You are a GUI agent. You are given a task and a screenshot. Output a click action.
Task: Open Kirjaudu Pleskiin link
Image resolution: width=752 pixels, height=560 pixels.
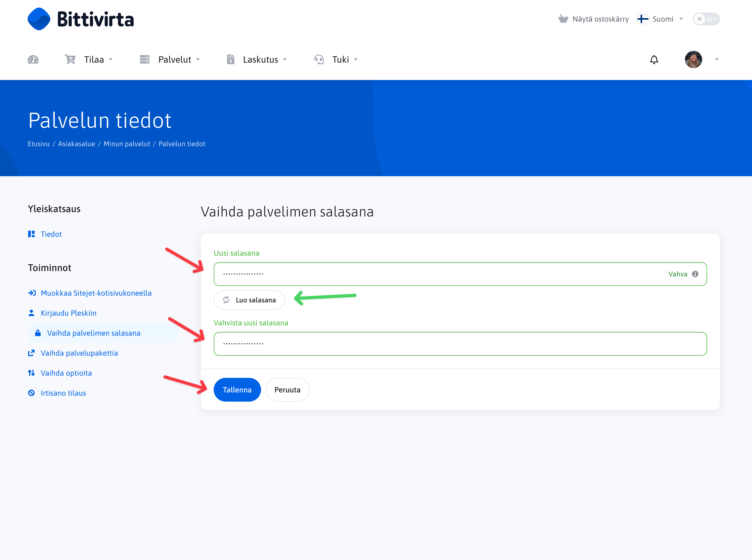[68, 313]
